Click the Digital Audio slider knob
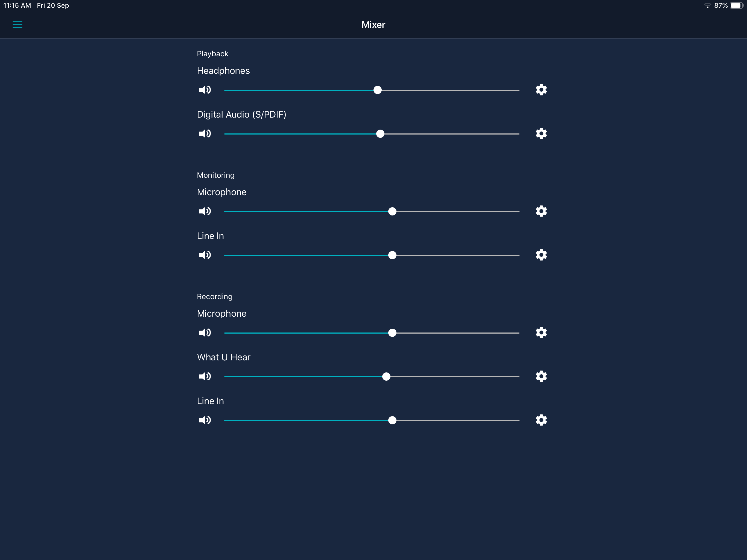This screenshot has width=747, height=560. (x=380, y=134)
